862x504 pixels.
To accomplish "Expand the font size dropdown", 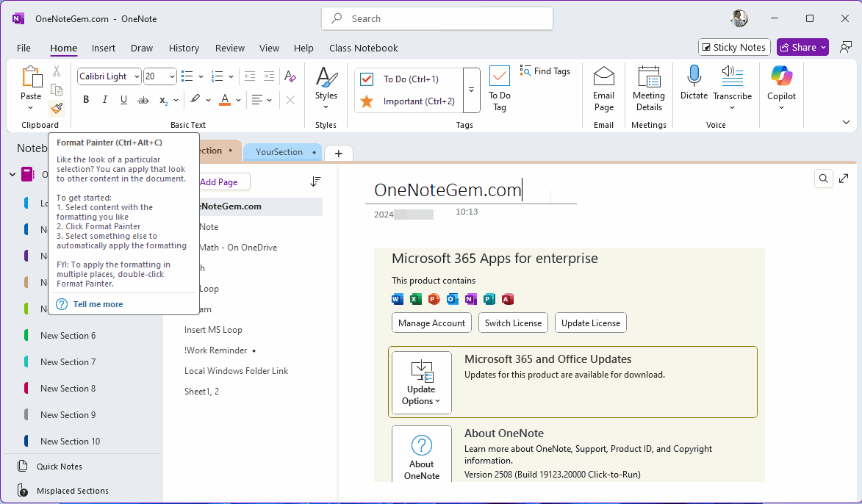I will tap(169, 76).
